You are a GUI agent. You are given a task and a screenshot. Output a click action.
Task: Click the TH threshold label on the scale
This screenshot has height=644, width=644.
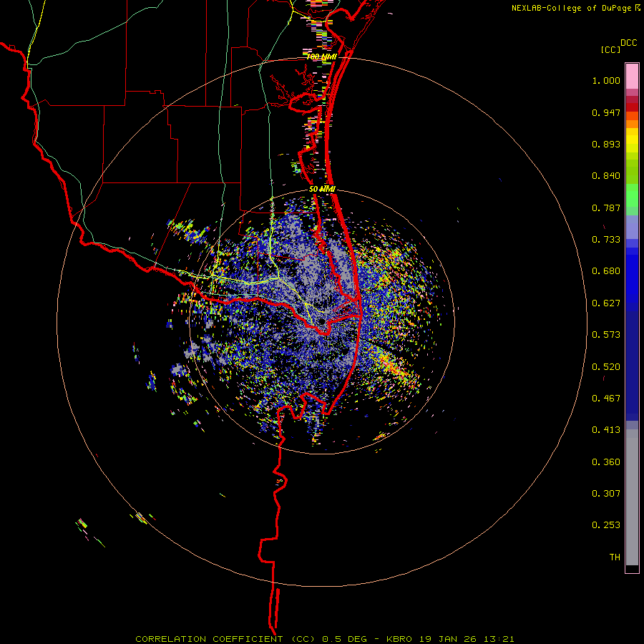click(615, 557)
